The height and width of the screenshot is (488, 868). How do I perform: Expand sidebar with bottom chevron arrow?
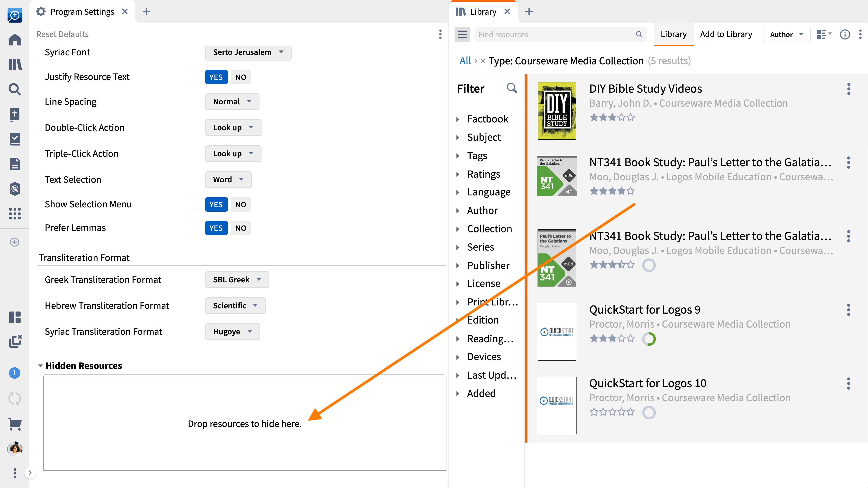pos(30,473)
